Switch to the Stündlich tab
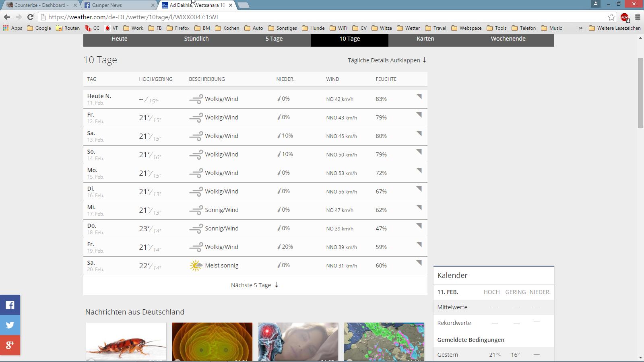The image size is (644, 362). [x=196, y=39]
